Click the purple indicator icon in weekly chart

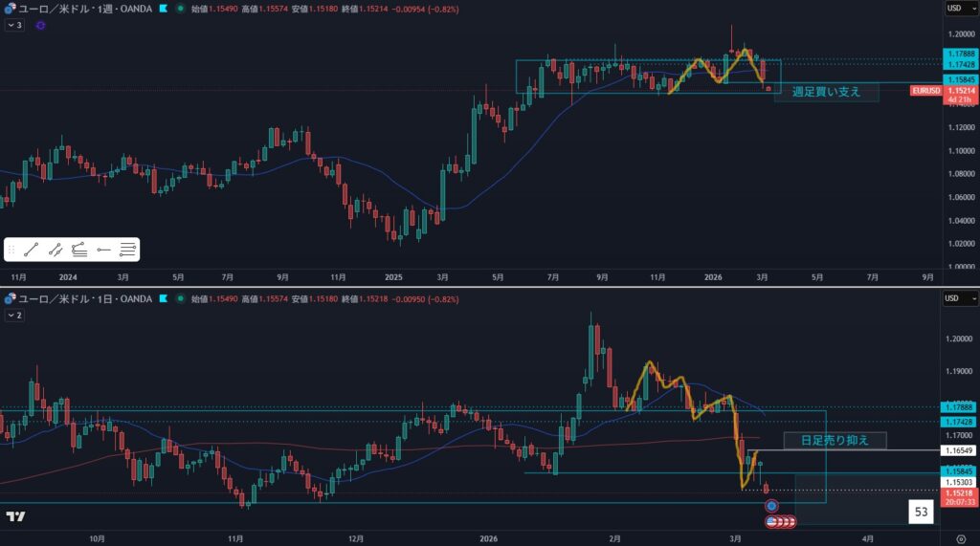pos(40,25)
